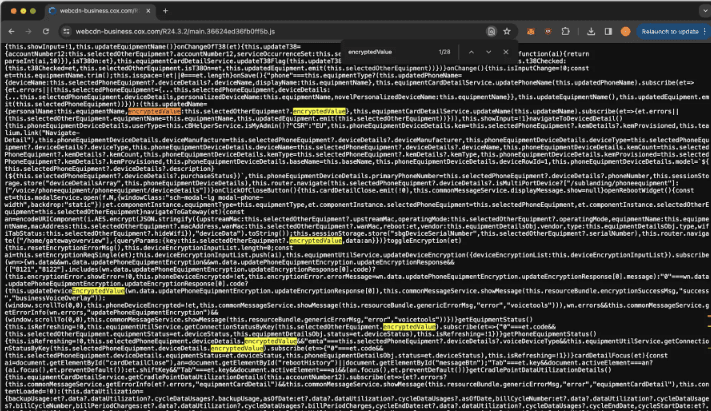Viewport: 711px width, 411px height.
Task: Click the forward navigation arrow
Action: (29, 31)
